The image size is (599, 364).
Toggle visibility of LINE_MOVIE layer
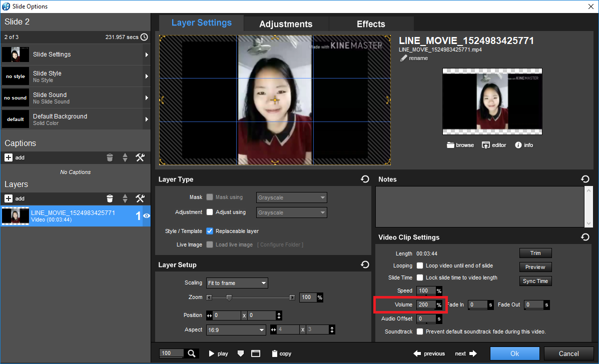tap(147, 216)
